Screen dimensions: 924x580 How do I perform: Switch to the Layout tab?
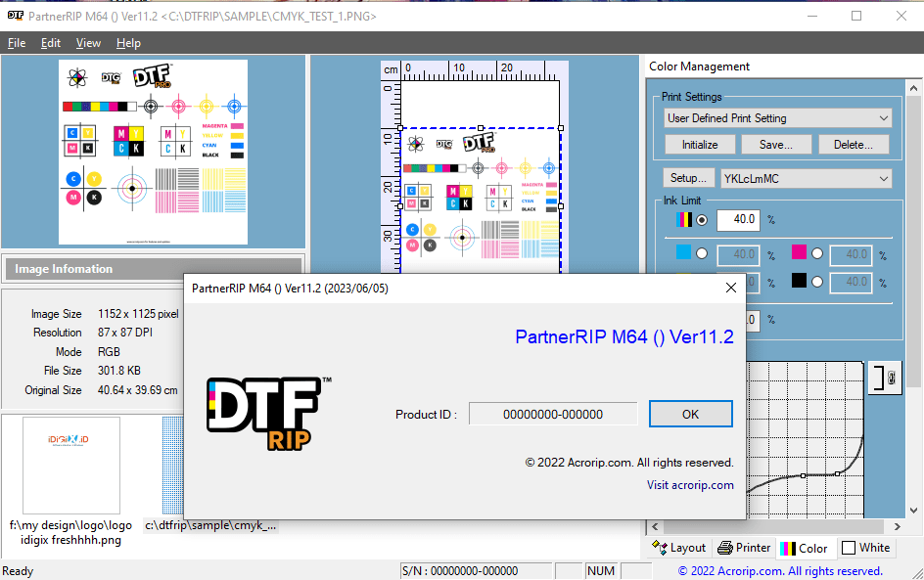coord(679,548)
